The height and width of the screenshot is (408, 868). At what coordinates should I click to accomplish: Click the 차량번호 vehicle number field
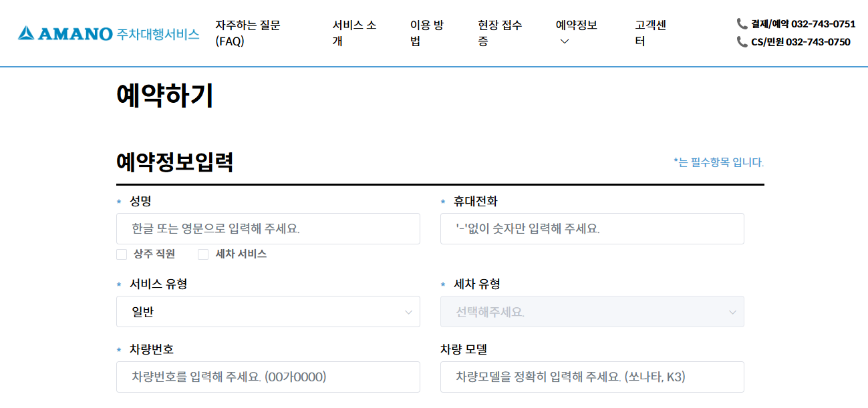(x=267, y=377)
